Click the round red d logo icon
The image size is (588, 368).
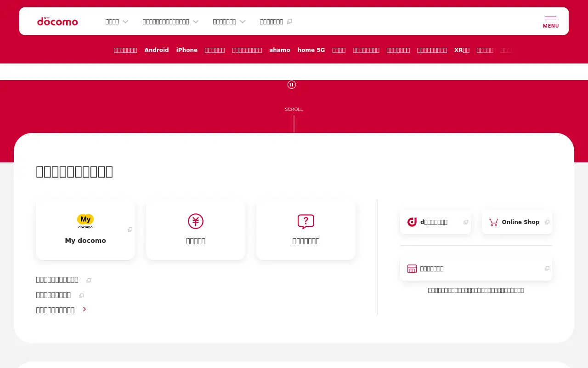pos(412,222)
